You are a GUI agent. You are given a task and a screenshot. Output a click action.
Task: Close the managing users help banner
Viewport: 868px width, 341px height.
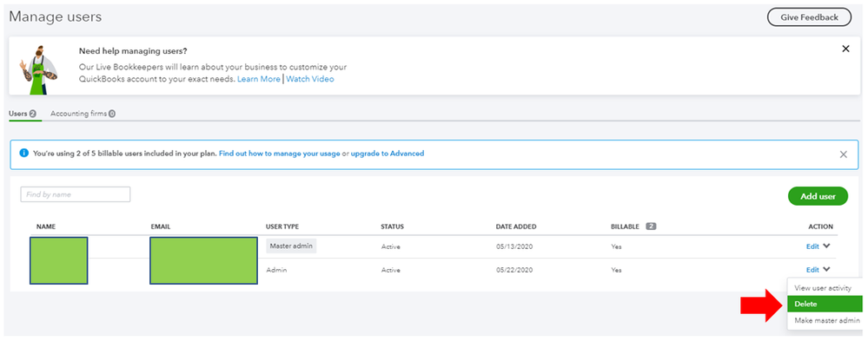(x=845, y=49)
